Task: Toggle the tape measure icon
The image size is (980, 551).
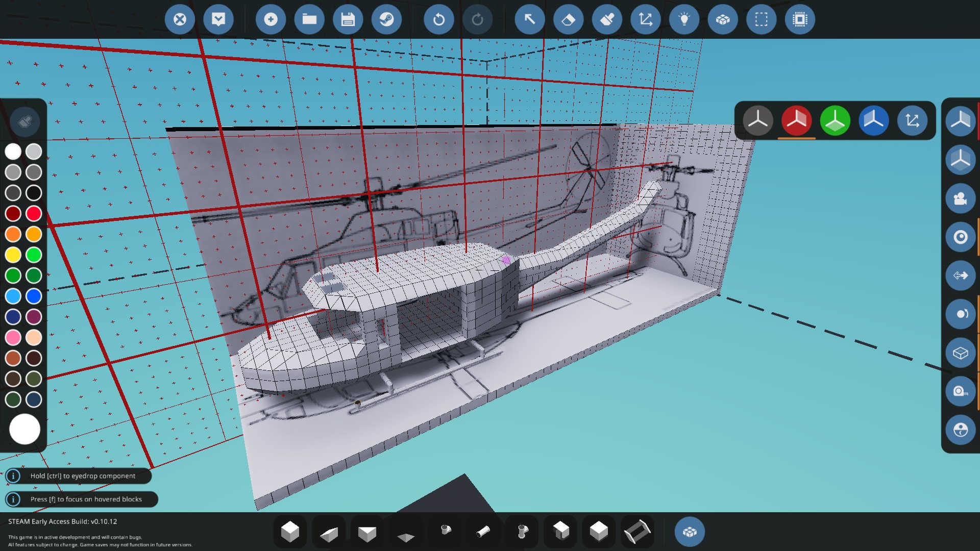Action: coord(961,391)
